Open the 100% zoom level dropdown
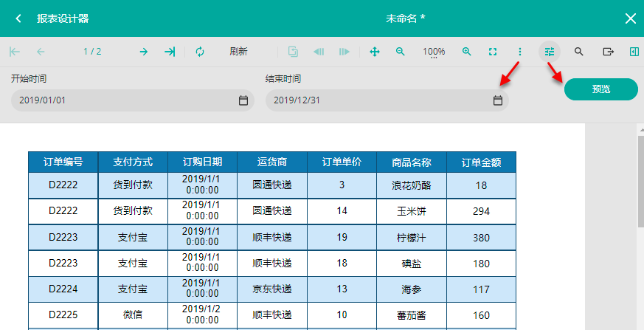The height and width of the screenshot is (330, 644). pos(434,52)
